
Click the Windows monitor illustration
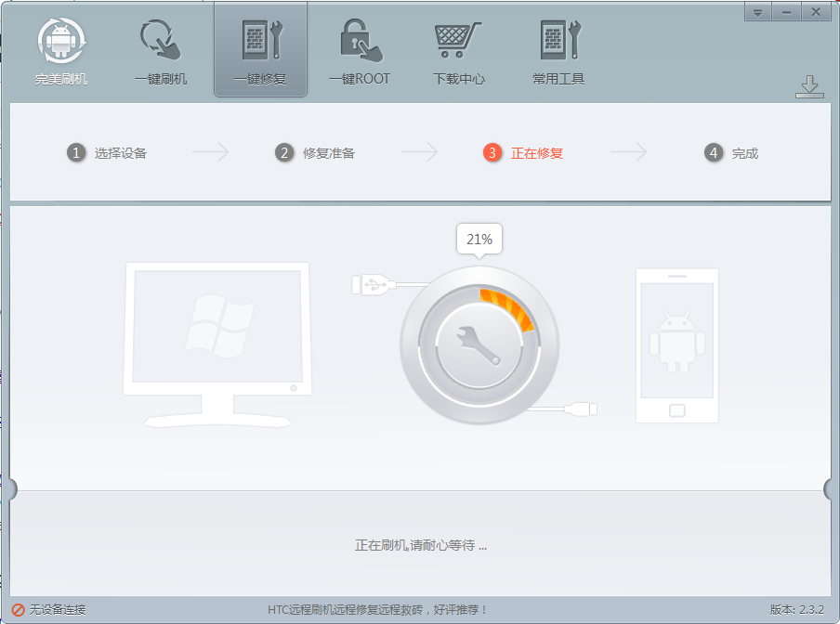tap(217, 344)
